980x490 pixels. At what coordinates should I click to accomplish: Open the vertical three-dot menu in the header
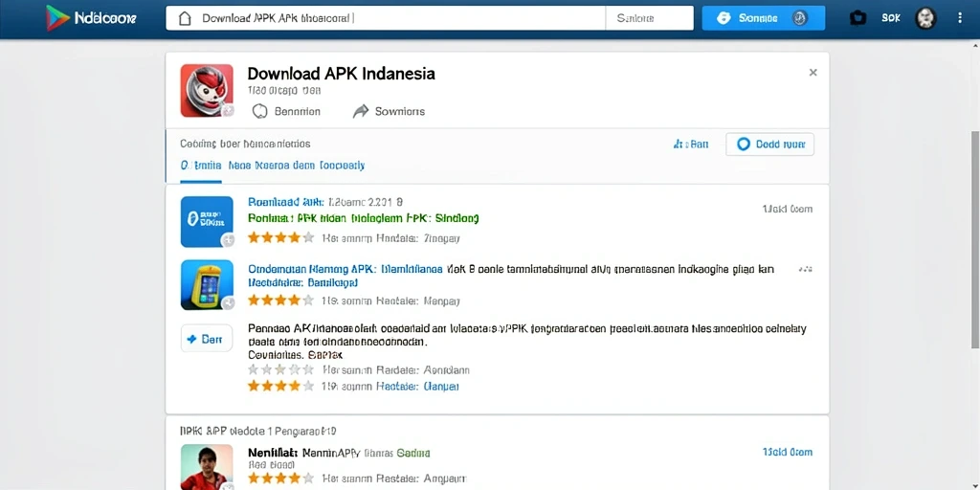coord(959,18)
